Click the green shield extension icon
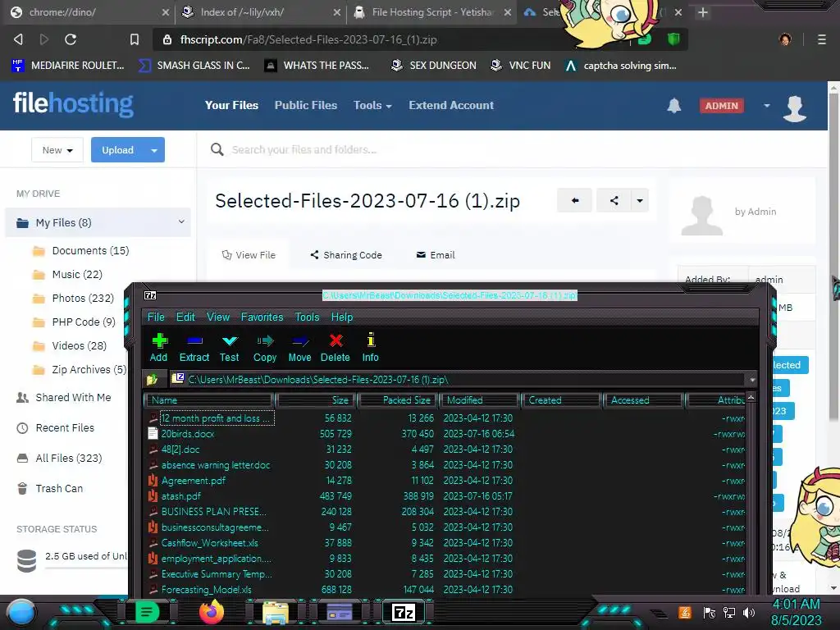This screenshot has height=630, width=840. [673, 39]
